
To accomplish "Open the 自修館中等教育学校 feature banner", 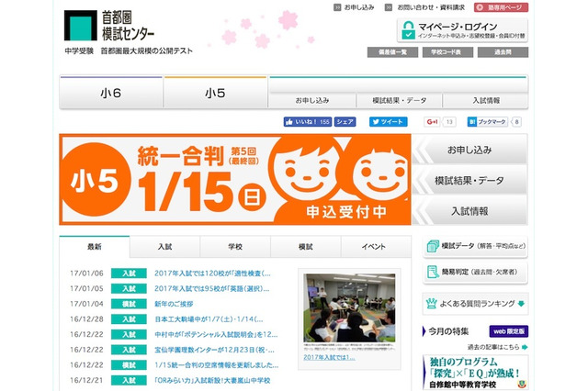I will (476, 373).
